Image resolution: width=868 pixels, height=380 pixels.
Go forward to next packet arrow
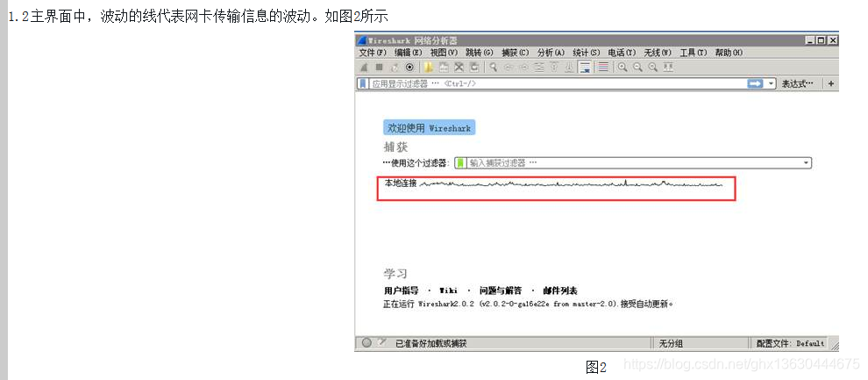pyautogui.click(x=523, y=67)
